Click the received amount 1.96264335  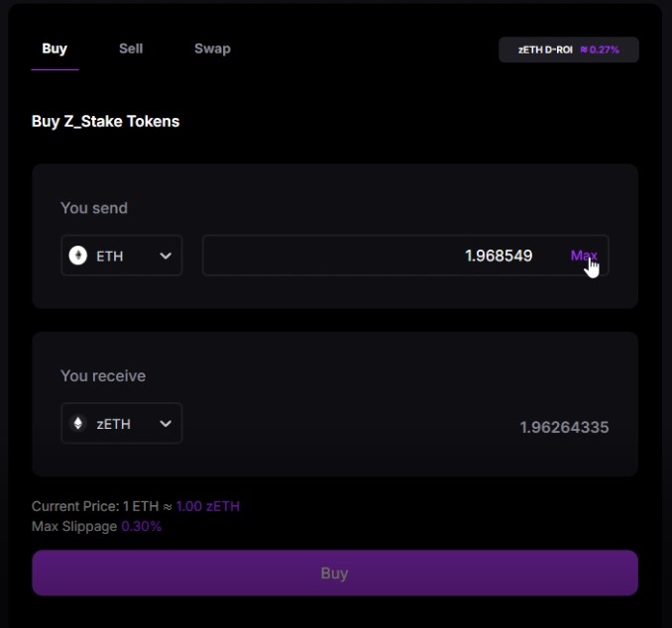point(564,427)
